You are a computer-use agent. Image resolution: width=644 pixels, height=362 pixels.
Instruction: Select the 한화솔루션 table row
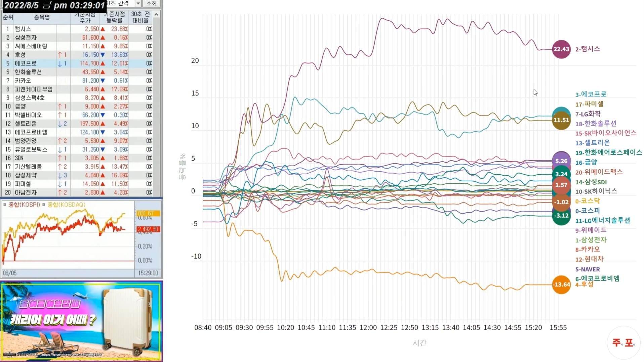pyautogui.click(x=77, y=72)
